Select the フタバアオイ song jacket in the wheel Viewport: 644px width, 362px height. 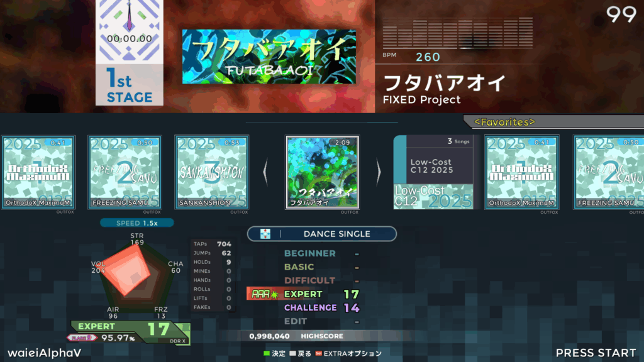point(323,172)
